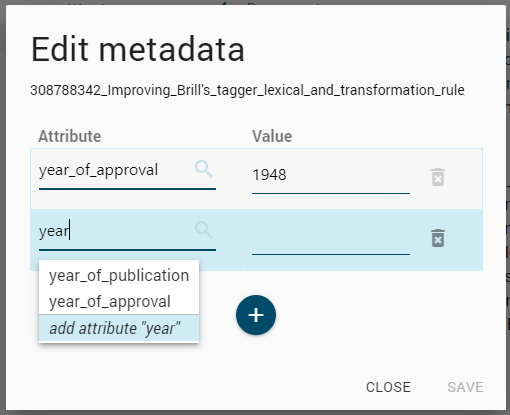The image size is (510, 415).
Task: Select year_of_approval from suggestion list
Action: (x=119, y=302)
